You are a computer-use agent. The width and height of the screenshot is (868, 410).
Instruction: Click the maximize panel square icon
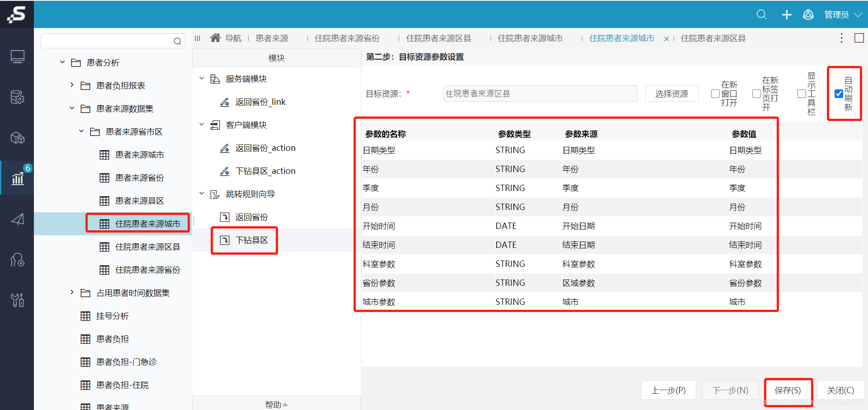click(x=859, y=38)
